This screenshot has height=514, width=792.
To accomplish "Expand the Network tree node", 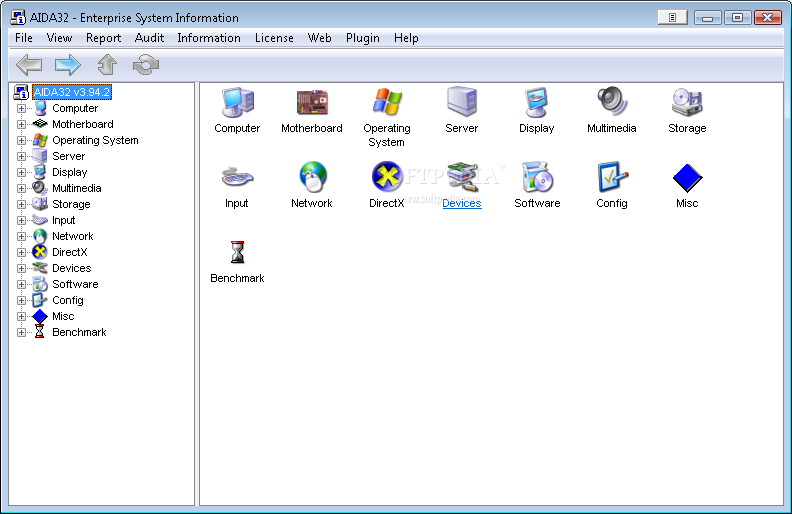I will 21,236.
